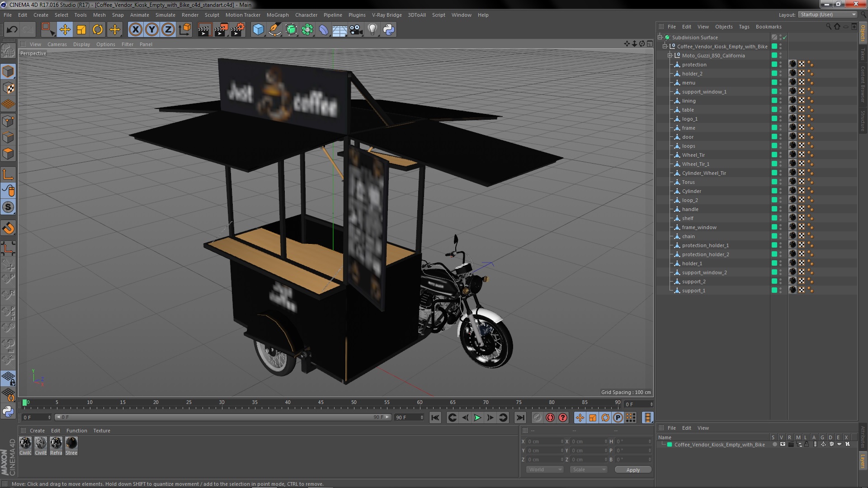Open the V-Ray Bridge menu

pyautogui.click(x=387, y=15)
